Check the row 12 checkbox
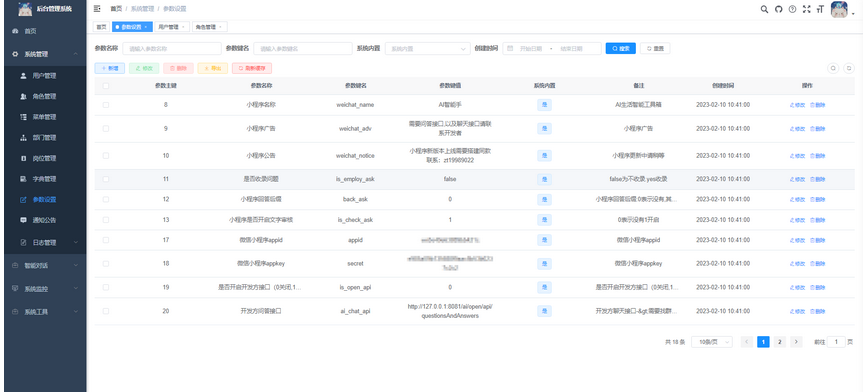 coord(106,199)
